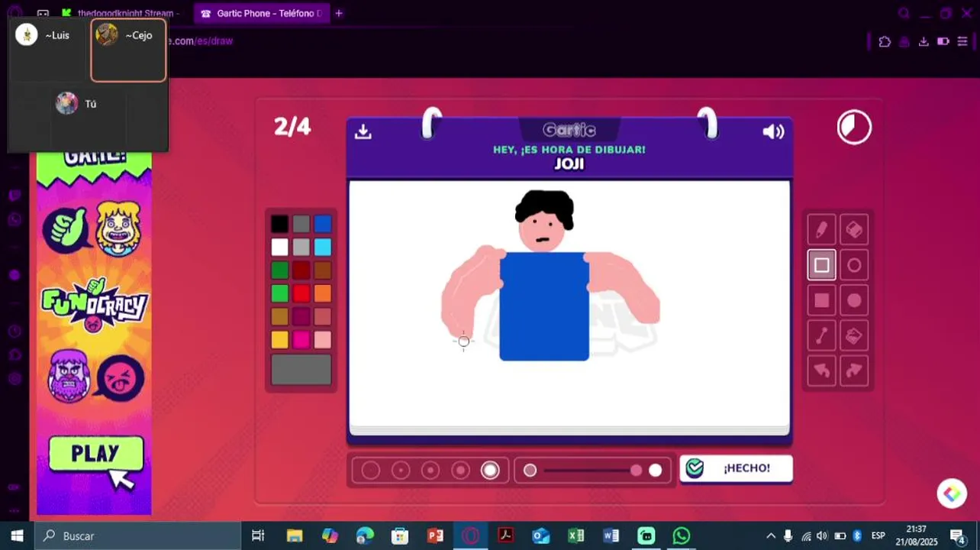This screenshot has height=550, width=980.
Task: Open File Explorer from the taskbar
Action: pos(295,535)
